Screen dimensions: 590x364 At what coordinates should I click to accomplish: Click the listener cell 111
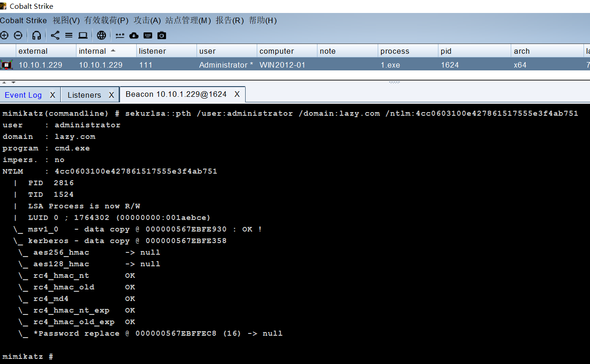pyautogui.click(x=146, y=65)
